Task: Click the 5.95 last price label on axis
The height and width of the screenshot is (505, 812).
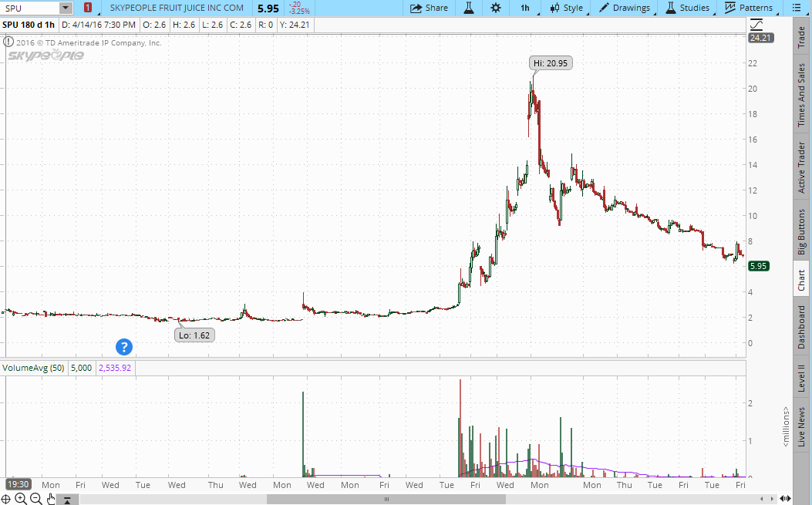Action: tap(758, 266)
